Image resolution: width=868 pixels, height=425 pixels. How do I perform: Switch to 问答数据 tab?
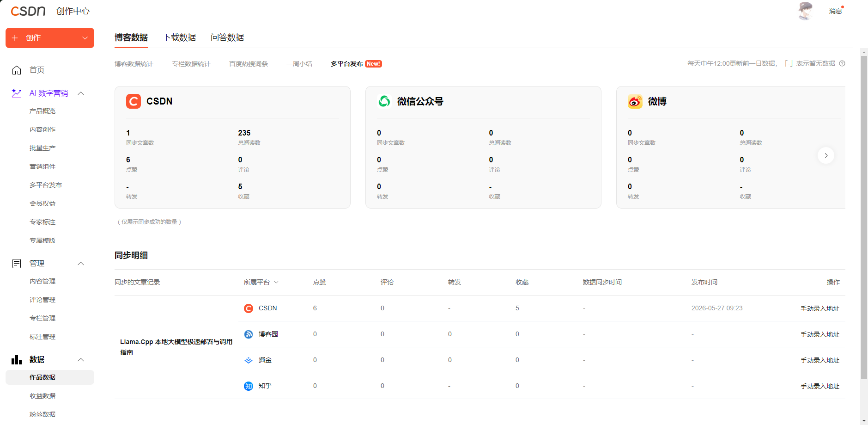(x=227, y=37)
